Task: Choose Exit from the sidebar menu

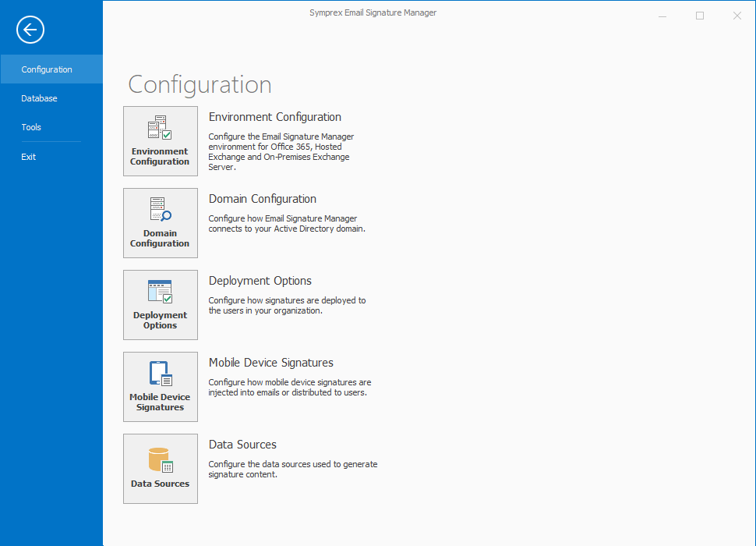Action: [29, 157]
